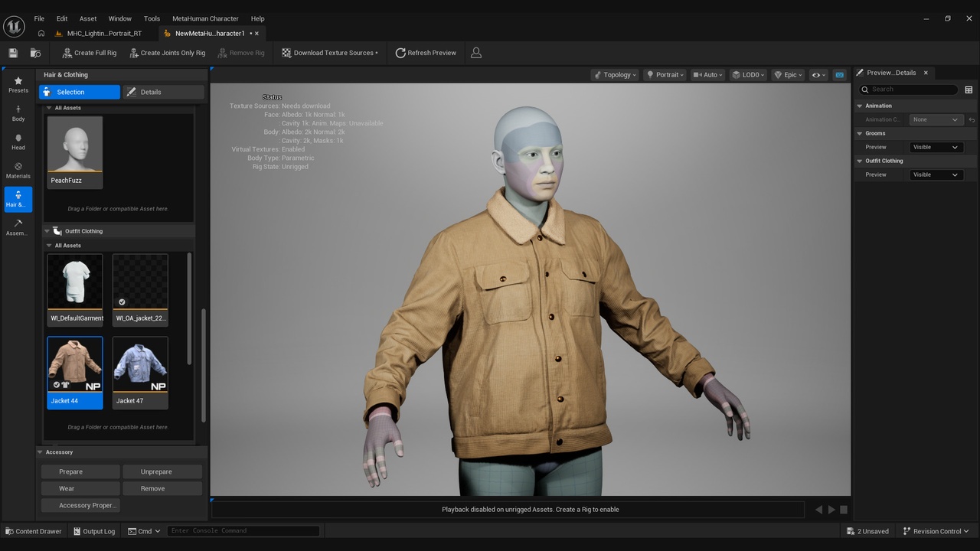Open the eye visibility options dropdown
Viewport: 980px width, 551px height.
(818, 75)
